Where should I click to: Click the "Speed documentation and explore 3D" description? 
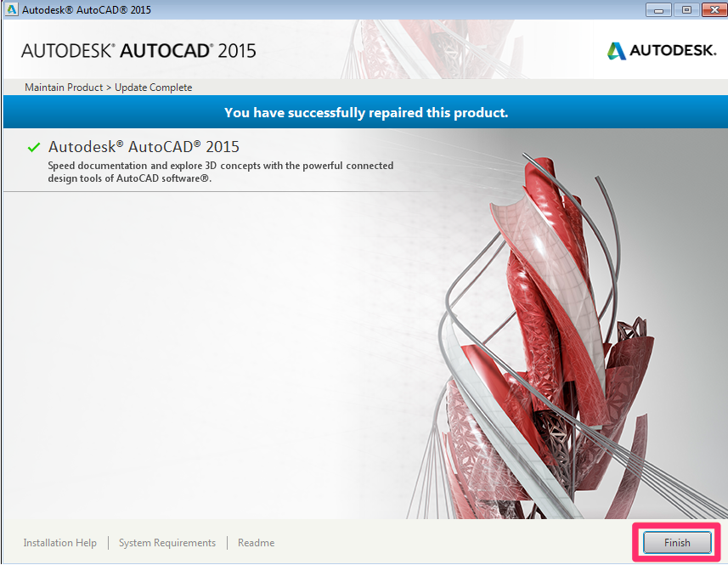(221, 172)
